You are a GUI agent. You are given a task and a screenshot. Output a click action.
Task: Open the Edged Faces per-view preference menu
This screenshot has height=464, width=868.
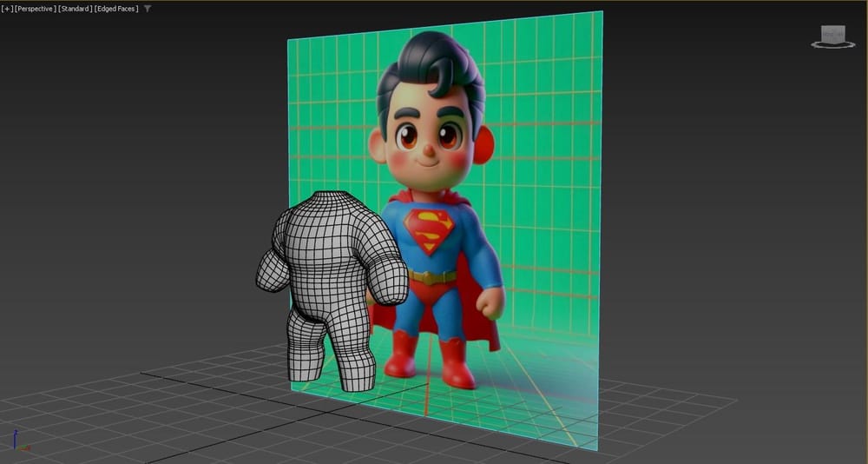coord(117,9)
